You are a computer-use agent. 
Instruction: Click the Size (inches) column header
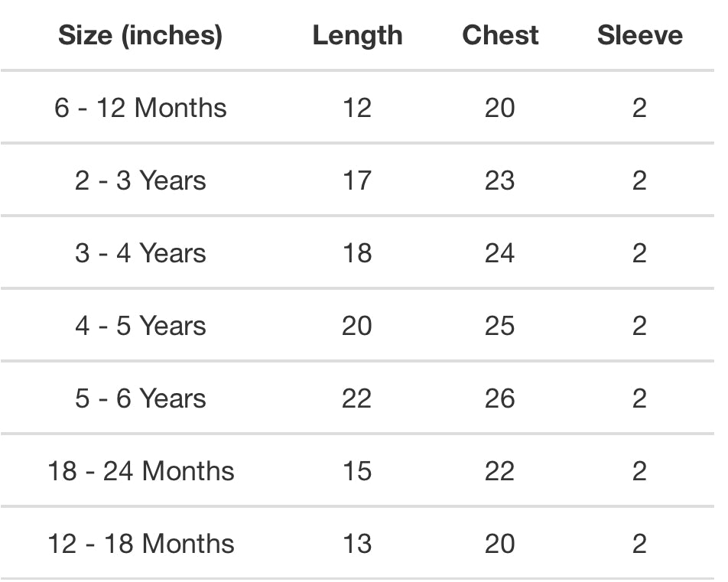[140, 35]
